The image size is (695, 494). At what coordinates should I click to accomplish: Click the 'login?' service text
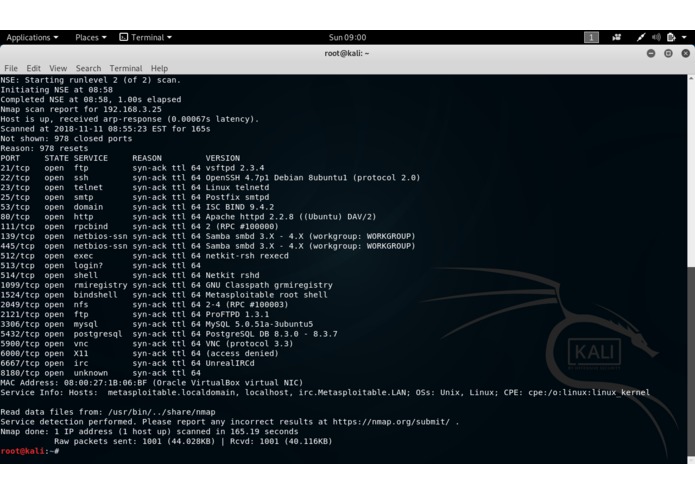tap(88, 265)
